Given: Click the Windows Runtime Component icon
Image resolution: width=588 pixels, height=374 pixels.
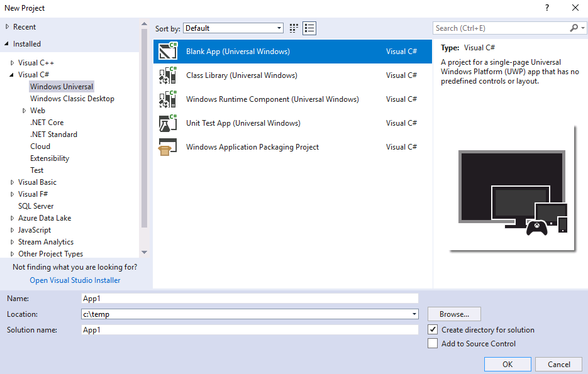Looking at the screenshot, I should (x=168, y=99).
